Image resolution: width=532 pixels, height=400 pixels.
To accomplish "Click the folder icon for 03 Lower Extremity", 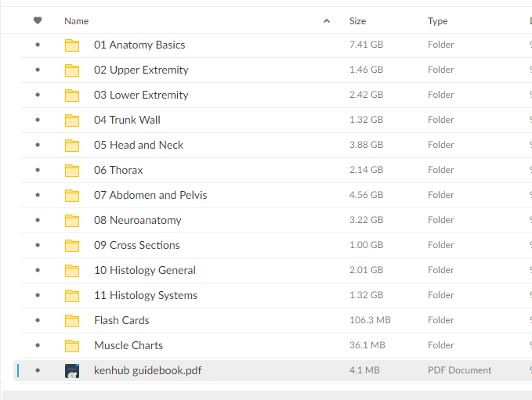I will 72,95.
